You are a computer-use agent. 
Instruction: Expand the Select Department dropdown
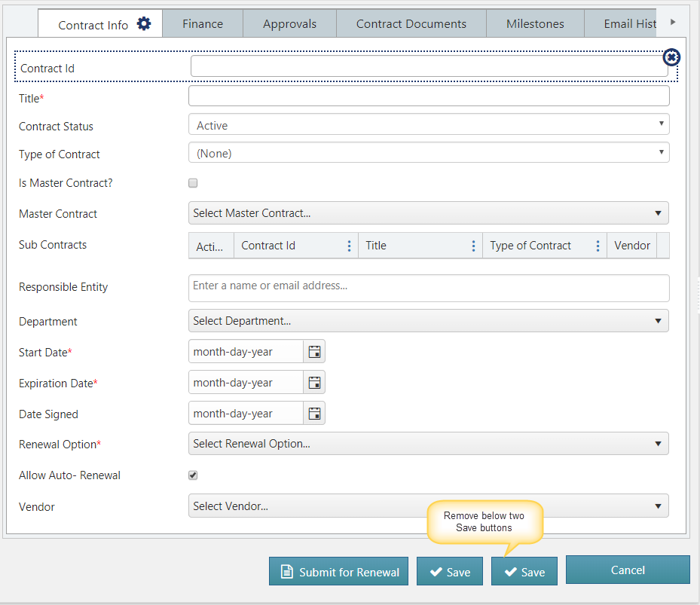(428, 321)
